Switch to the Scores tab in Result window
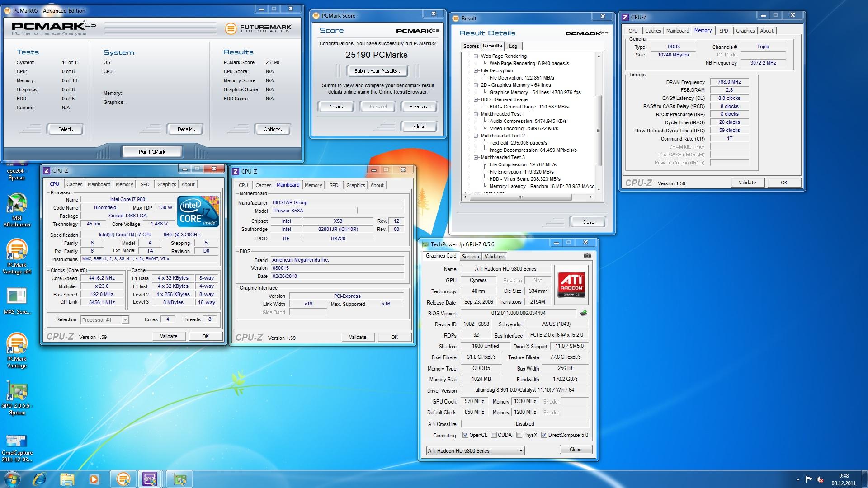This screenshot has height=488, width=868. 471,46
